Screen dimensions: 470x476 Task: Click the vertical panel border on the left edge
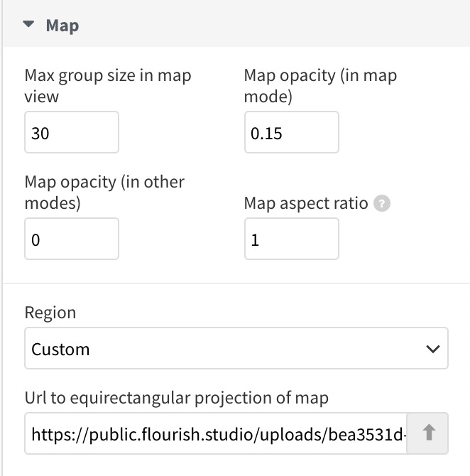[2, 238]
